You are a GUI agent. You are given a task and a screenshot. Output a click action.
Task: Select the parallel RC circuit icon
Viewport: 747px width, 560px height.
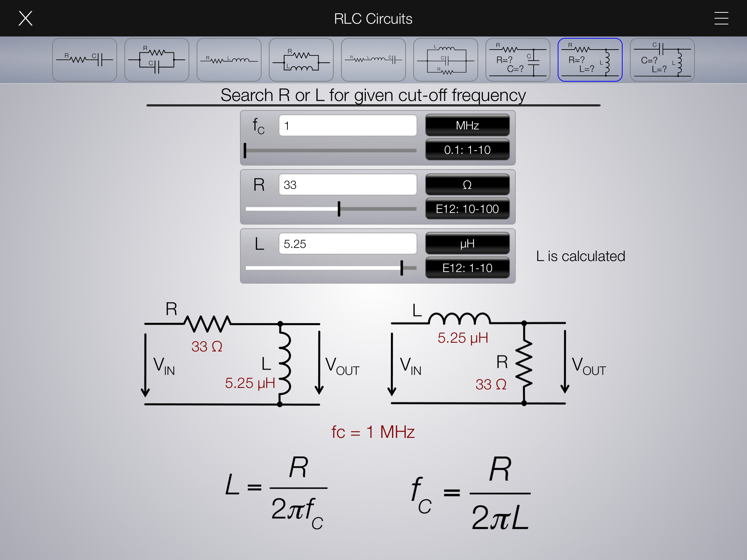[x=156, y=59]
